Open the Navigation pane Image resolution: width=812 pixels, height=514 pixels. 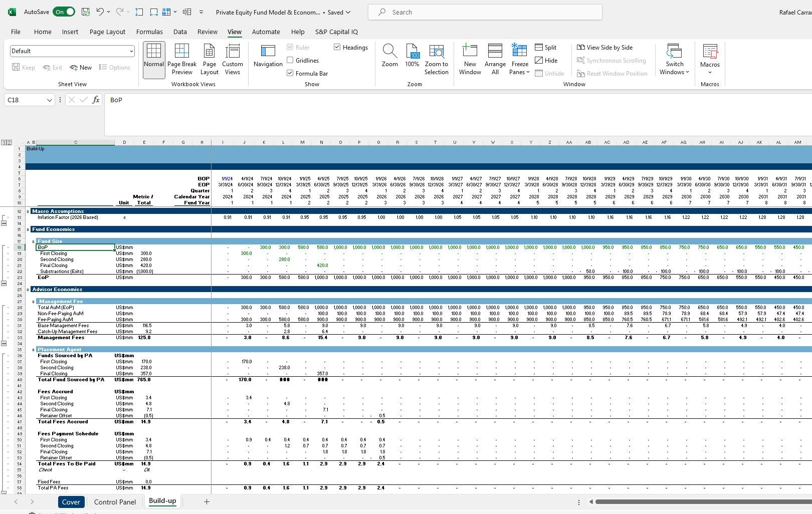click(268, 59)
